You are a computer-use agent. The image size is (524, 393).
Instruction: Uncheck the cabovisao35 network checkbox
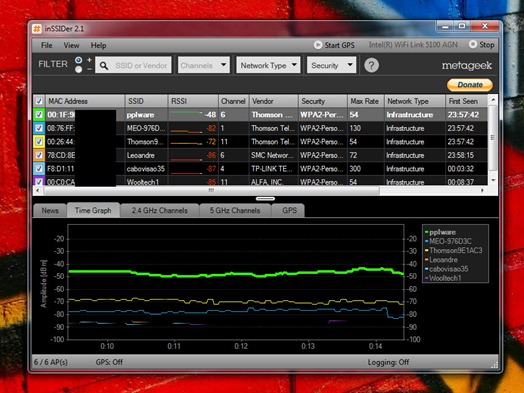tap(39, 168)
